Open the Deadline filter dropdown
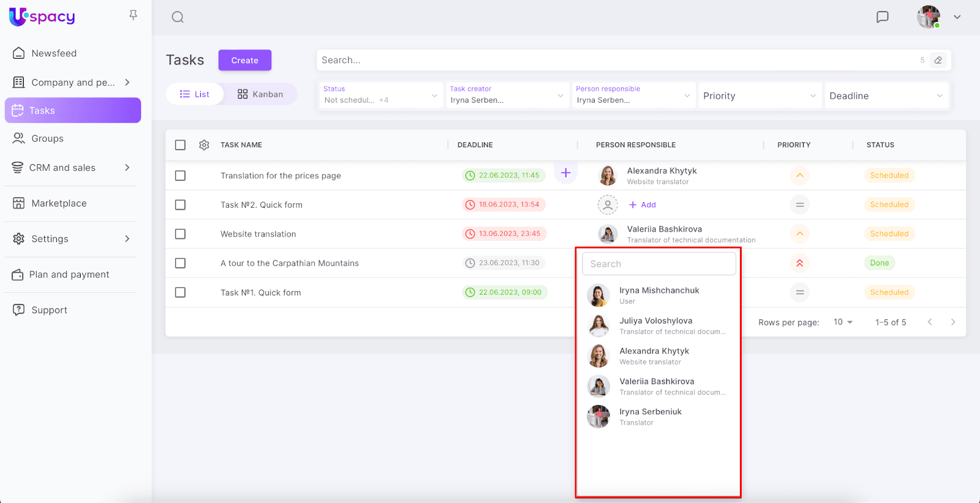The image size is (980, 503). (x=886, y=96)
